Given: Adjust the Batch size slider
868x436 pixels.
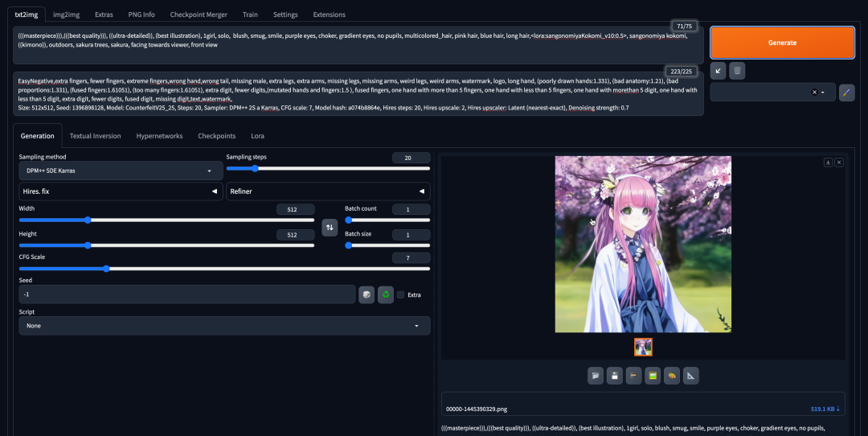Looking at the screenshot, I should click(x=387, y=245).
